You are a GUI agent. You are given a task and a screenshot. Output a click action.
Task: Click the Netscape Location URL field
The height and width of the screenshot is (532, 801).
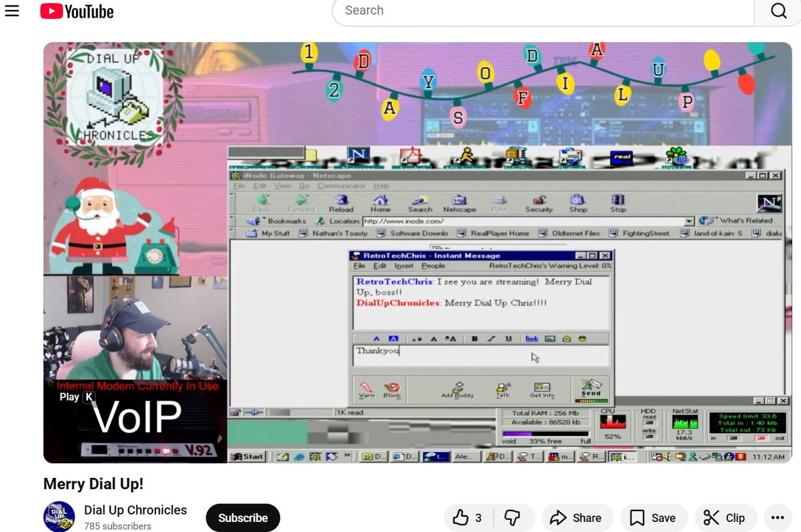coord(523,221)
